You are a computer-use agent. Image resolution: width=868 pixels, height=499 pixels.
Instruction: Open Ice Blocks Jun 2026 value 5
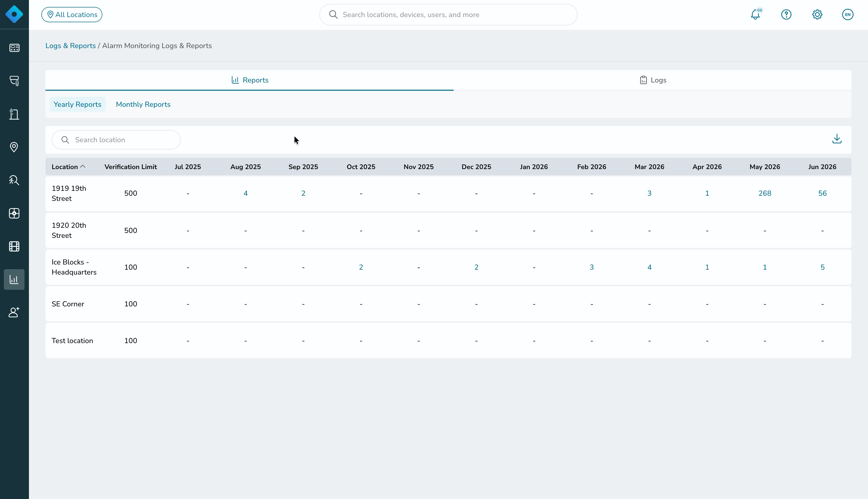pos(823,267)
